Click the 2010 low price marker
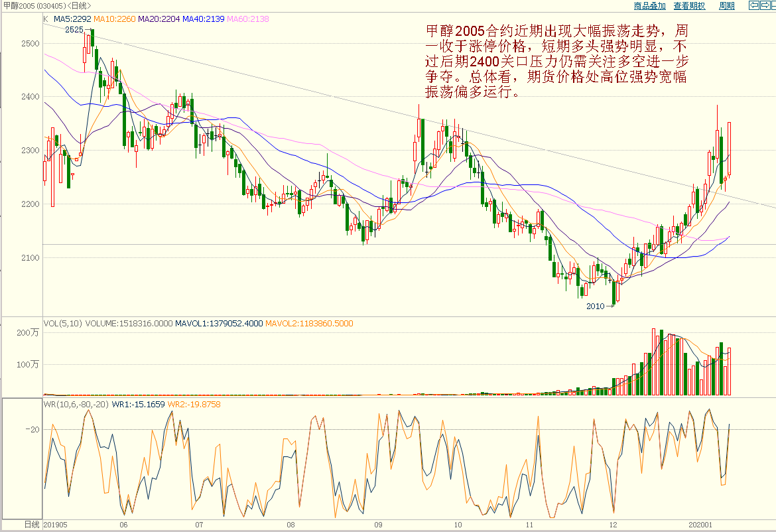The height and width of the screenshot is (532, 776). click(x=596, y=306)
